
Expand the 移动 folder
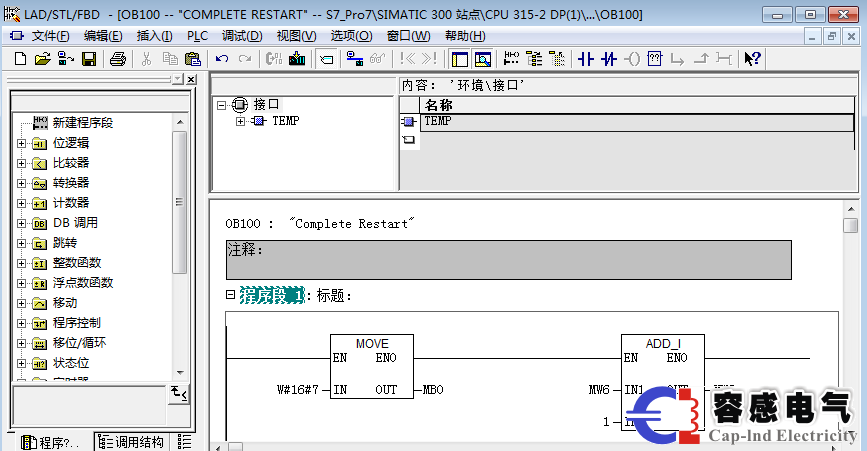[22, 303]
